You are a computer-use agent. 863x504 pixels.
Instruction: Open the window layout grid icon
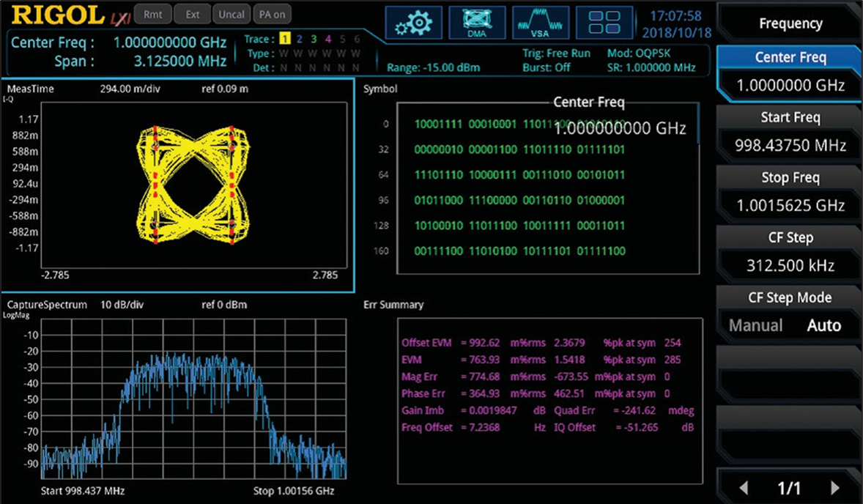coord(604,23)
